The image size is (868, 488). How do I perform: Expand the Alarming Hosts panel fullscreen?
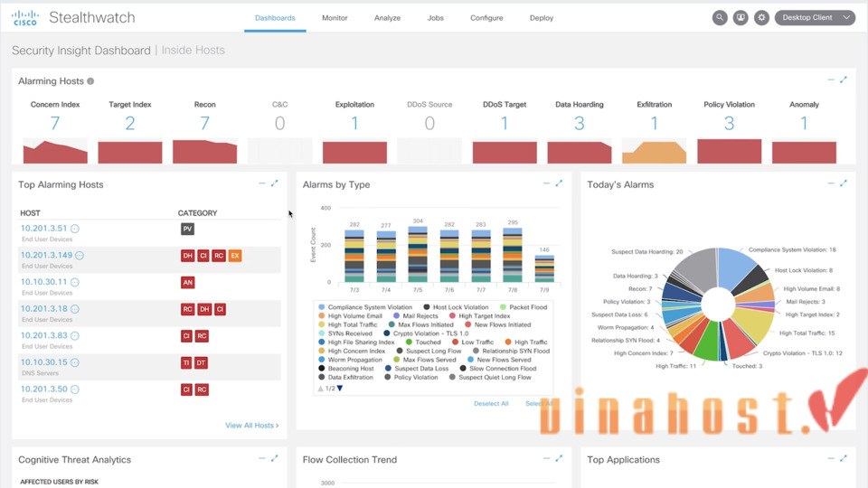point(844,80)
